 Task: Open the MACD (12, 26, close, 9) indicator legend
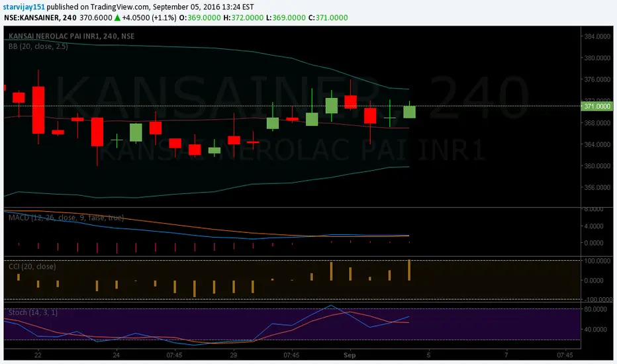point(66,218)
